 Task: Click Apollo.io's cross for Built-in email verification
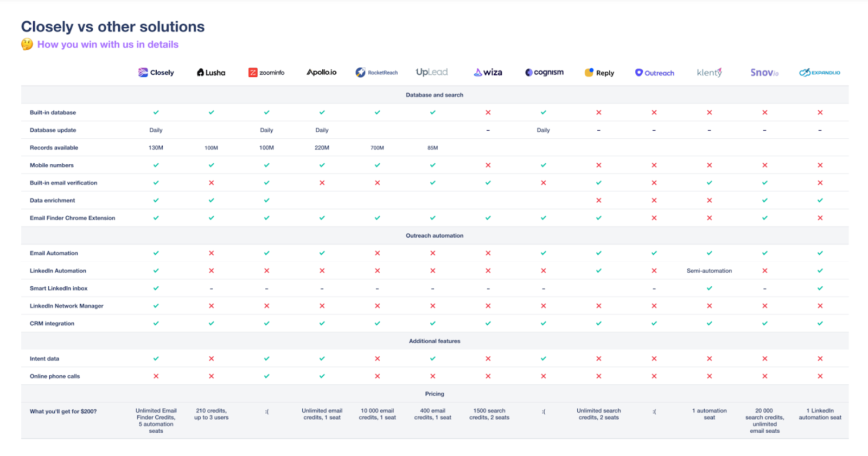(x=322, y=183)
